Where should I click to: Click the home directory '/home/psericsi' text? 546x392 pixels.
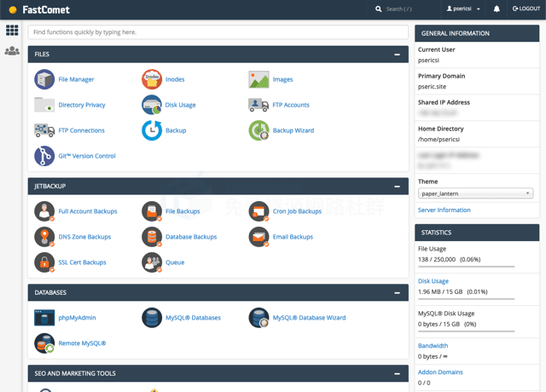[439, 140]
